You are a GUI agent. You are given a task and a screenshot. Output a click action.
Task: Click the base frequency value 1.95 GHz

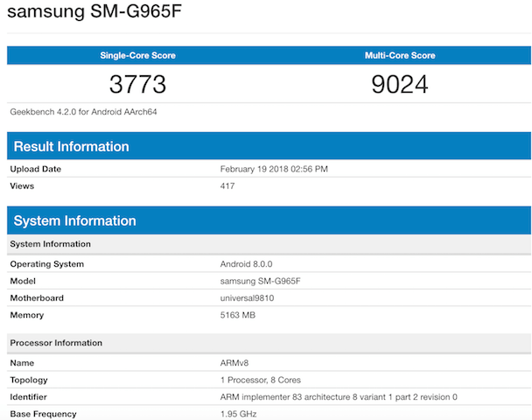(239, 414)
